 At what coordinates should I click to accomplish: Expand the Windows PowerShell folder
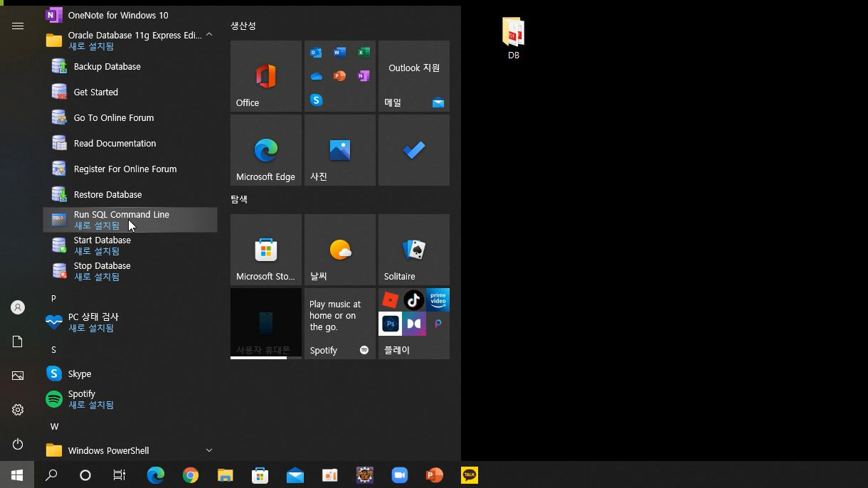[x=130, y=450]
